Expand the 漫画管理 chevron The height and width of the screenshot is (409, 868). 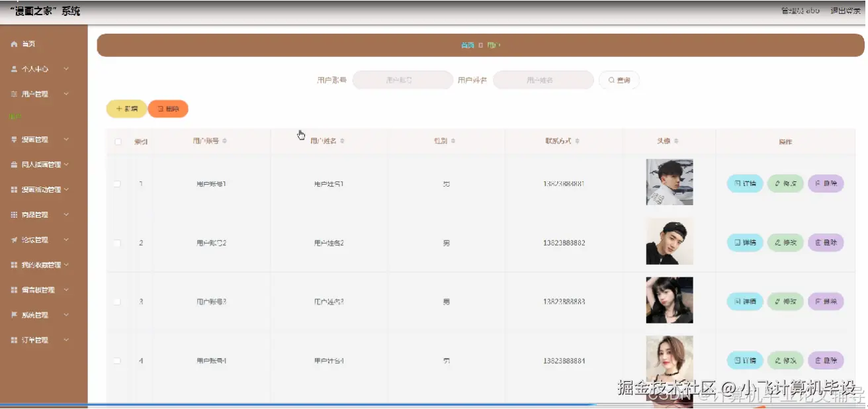point(66,140)
